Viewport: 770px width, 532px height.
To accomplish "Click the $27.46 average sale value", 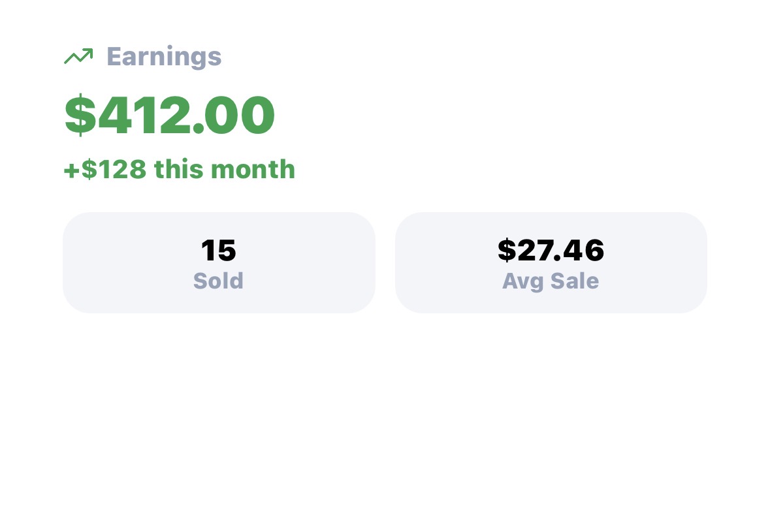I will (551, 251).
